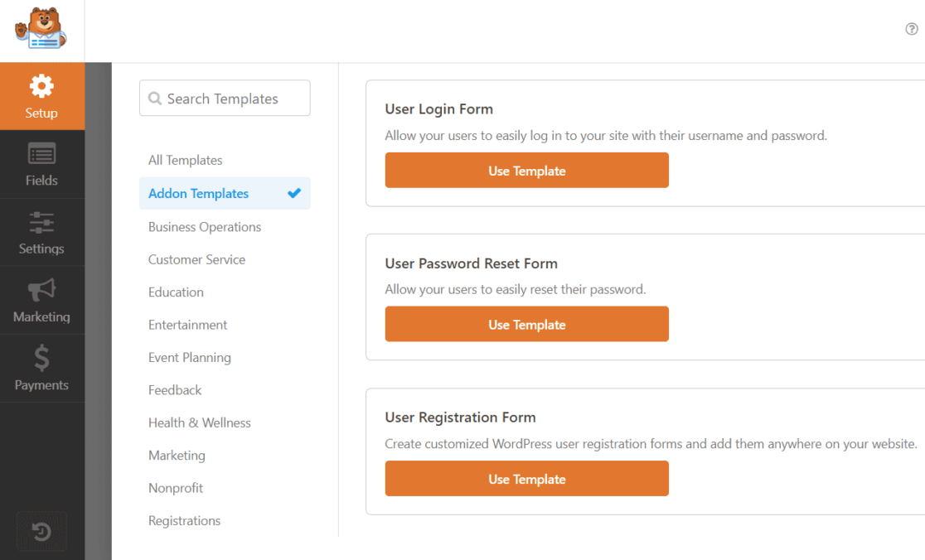Open the Education templates list
This screenshot has width=925, height=560.
[176, 292]
